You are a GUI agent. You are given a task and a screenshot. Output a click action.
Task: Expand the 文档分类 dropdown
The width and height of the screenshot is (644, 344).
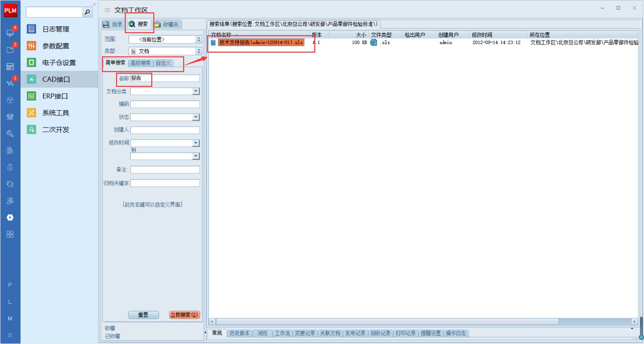196,91
